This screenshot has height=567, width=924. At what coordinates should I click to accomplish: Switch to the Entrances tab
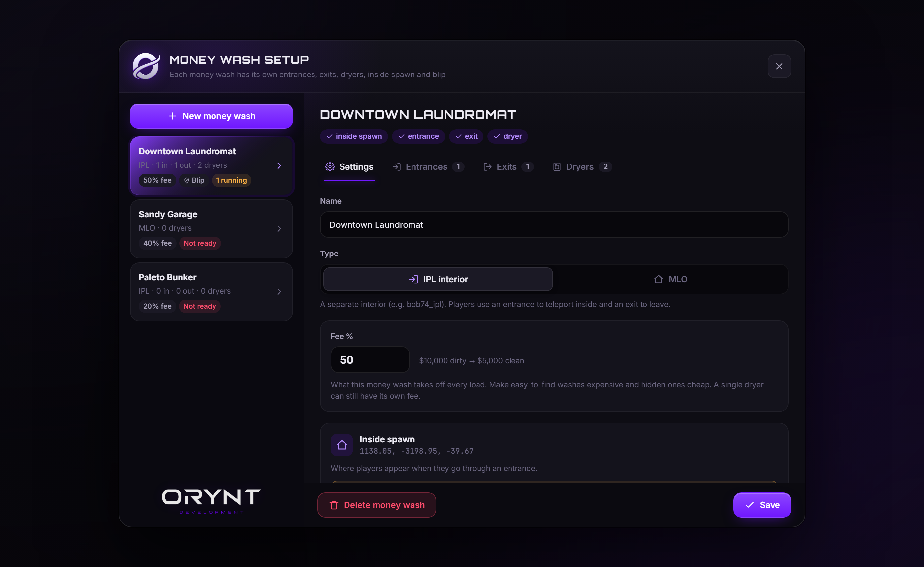point(428,167)
